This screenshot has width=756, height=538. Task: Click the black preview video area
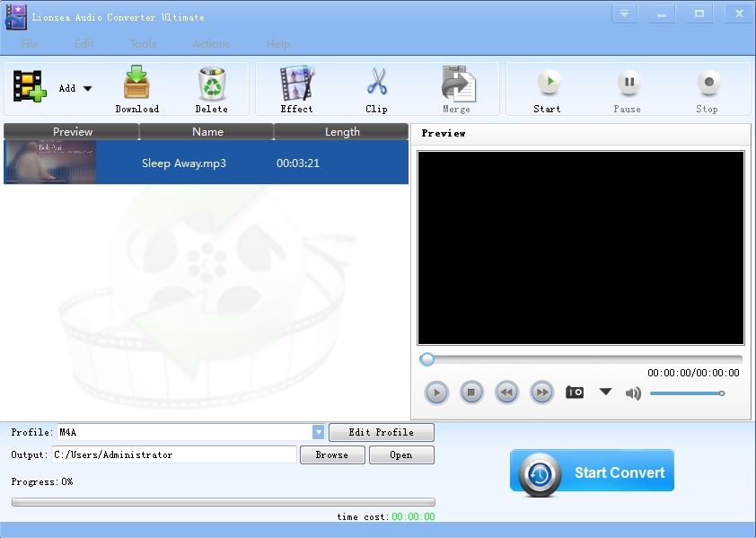[x=581, y=248]
